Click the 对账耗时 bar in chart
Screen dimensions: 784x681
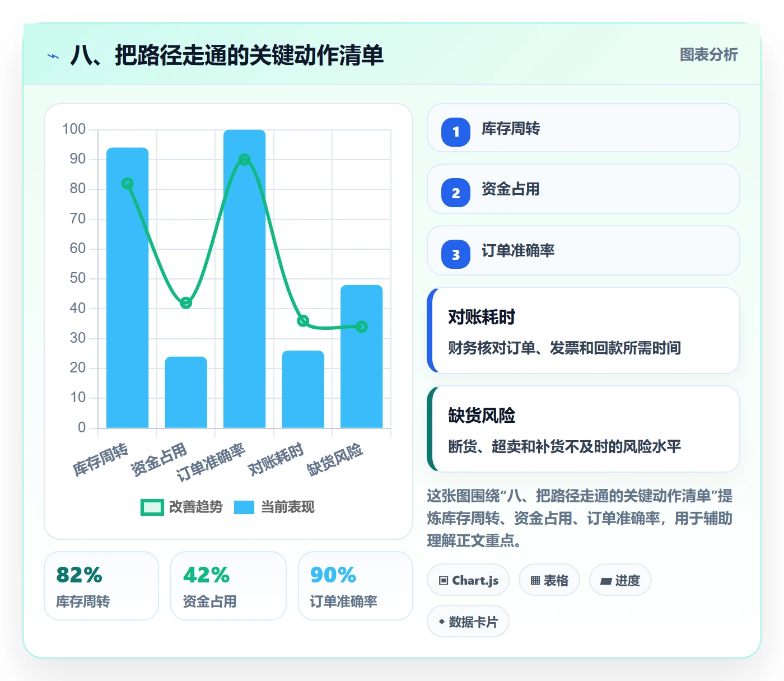click(x=303, y=389)
